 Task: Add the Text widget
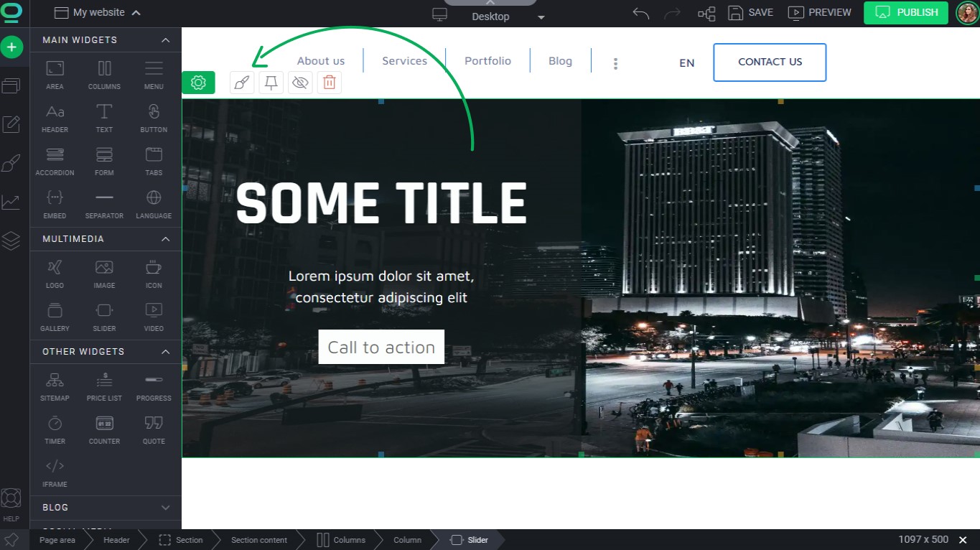(x=104, y=118)
